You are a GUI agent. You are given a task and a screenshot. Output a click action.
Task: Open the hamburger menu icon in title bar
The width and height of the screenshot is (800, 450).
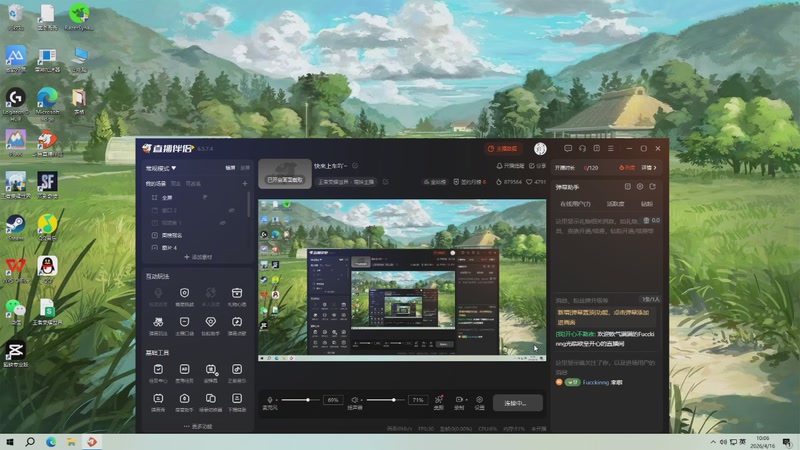click(x=611, y=148)
